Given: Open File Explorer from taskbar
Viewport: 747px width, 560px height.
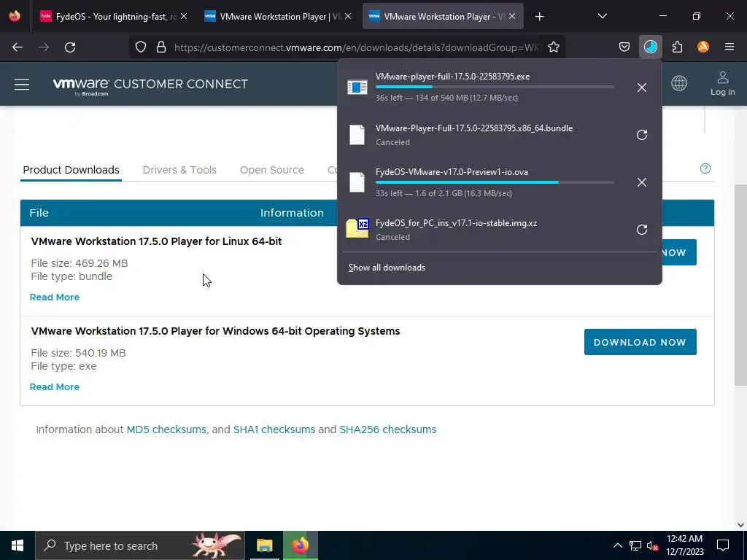Looking at the screenshot, I should (264, 545).
